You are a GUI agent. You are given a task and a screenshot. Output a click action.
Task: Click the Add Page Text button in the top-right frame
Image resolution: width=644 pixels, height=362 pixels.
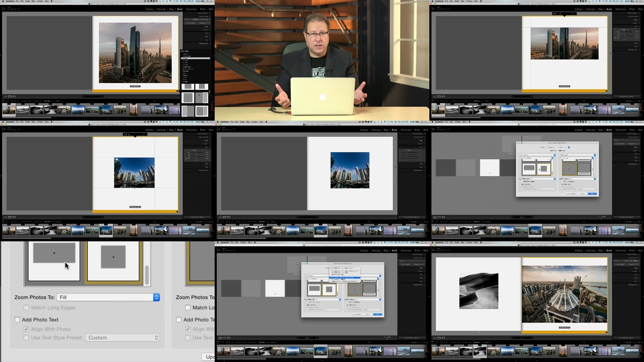[564, 86]
